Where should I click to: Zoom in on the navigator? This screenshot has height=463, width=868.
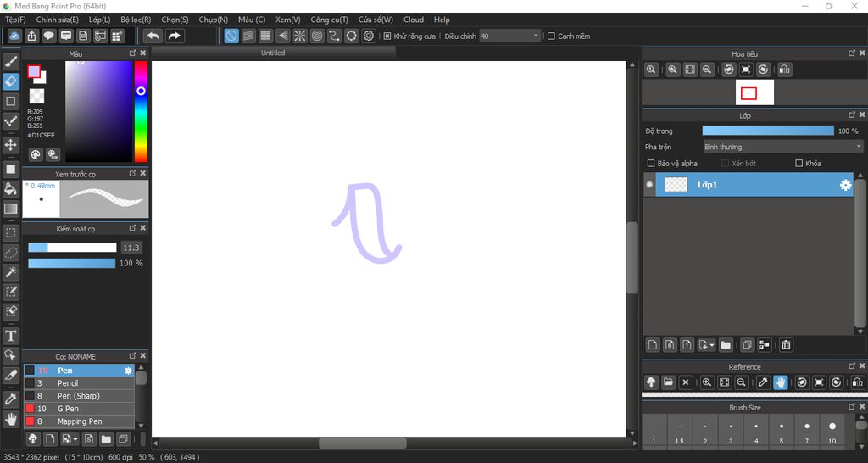point(672,70)
